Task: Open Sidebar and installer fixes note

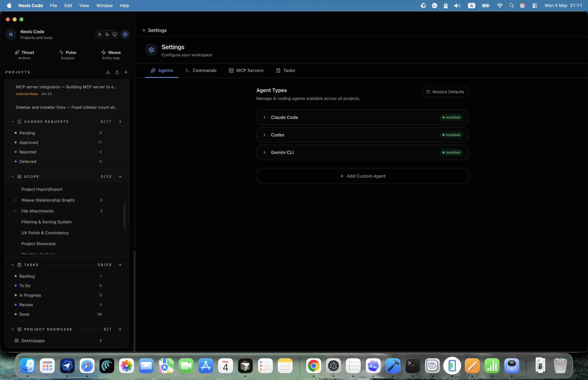Action: point(67,107)
